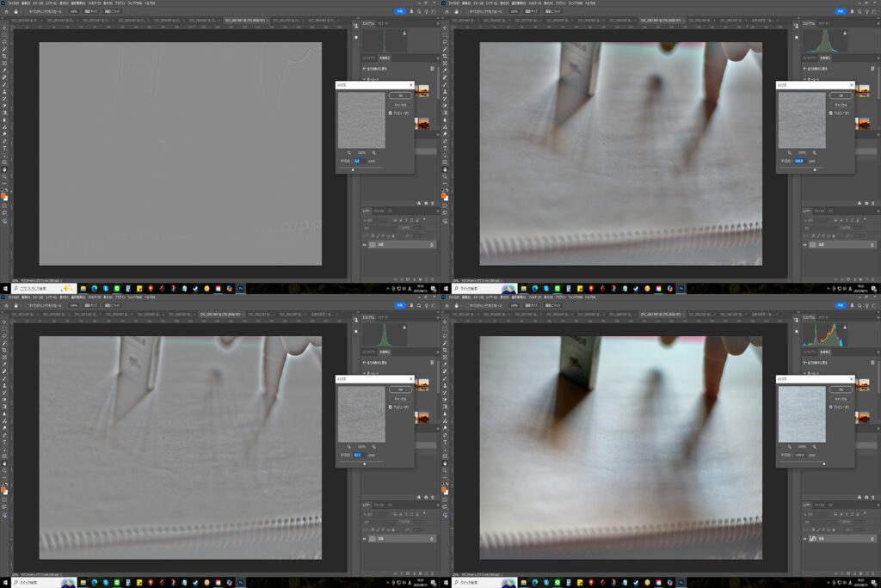Image resolution: width=881 pixels, height=588 pixels.
Task: Select the Zoom tool in bottom-right toolbar
Action: click(x=445, y=471)
